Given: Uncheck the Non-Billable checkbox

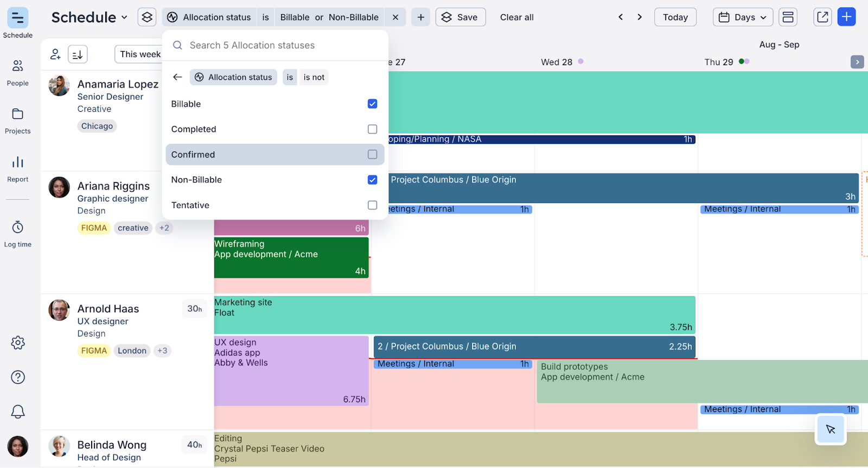Looking at the screenshot, I should [x=372, y=180].
